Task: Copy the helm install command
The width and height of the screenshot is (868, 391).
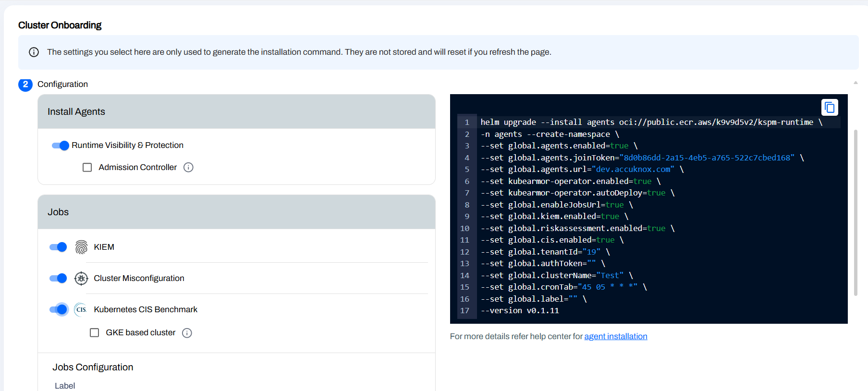Action: click(x=830, y=108)
